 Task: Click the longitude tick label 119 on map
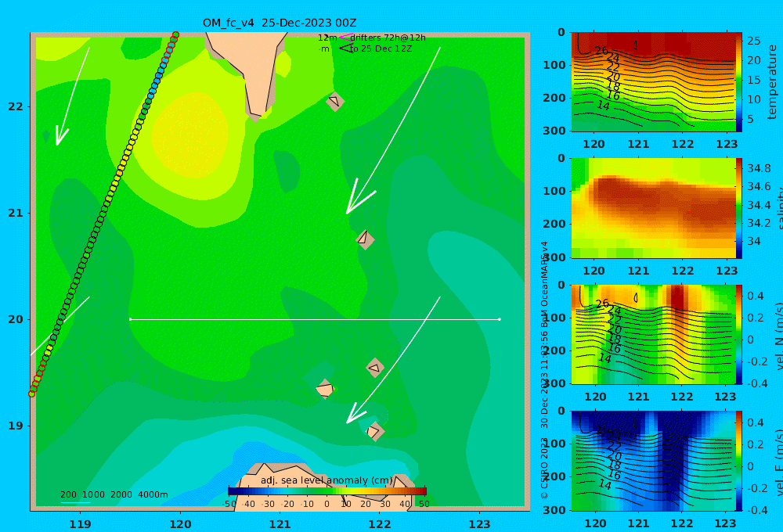[x=81, y=524]
